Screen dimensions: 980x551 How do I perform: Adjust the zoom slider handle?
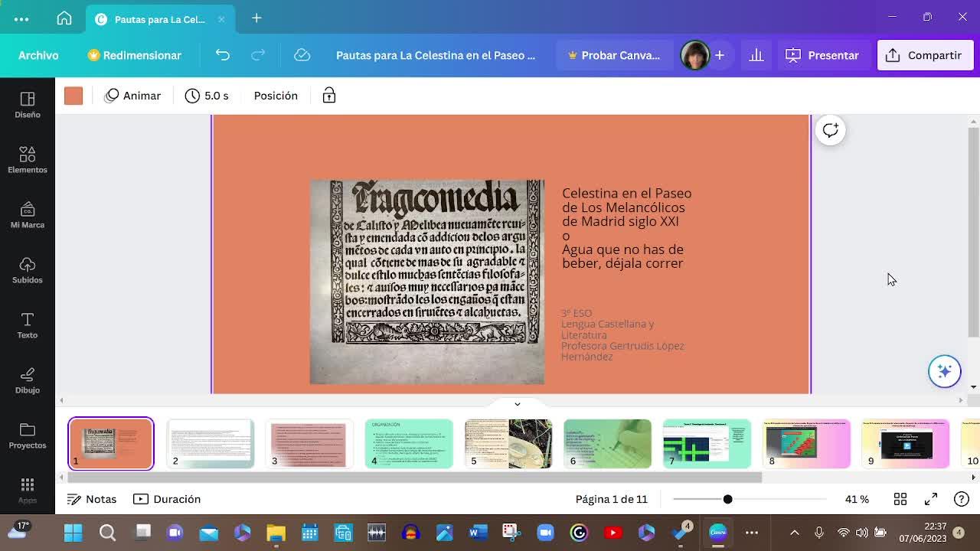pos(727,499)
